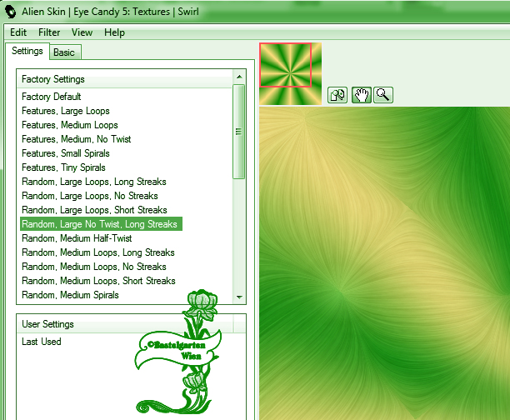Select Random, Medium Loops, Long Streaks

[x=98, y=252]
